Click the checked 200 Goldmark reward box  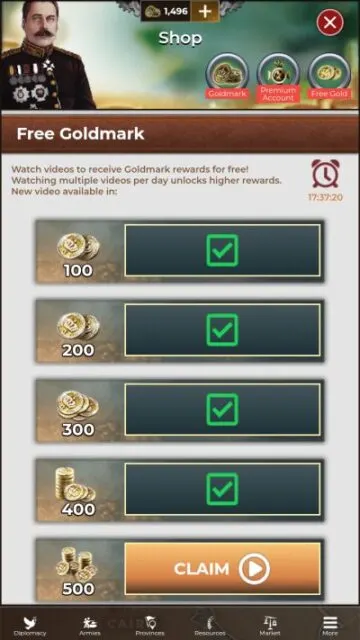(x=222, y=330)
